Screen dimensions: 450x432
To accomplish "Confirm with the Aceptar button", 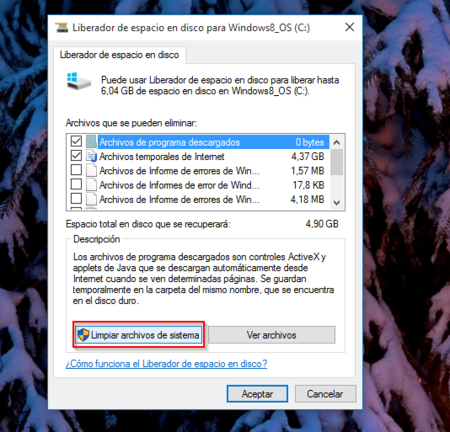I will [x=257, y=394].
